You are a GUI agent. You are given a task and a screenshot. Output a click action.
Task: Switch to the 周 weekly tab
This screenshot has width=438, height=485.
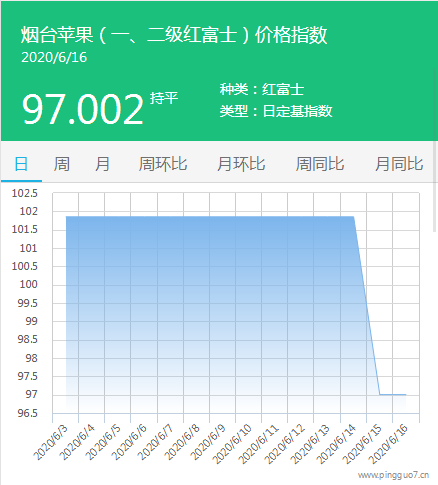[62, 164]
